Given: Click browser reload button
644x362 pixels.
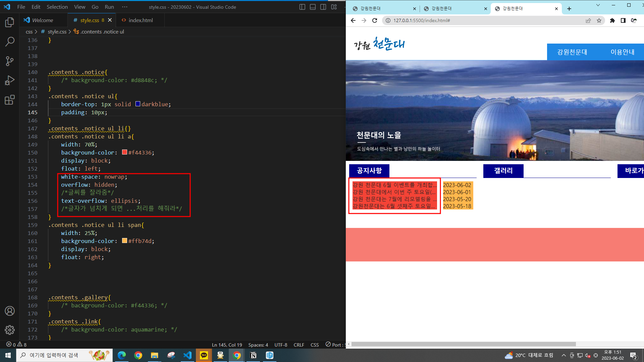Looking at the screenshot, I should 375,20.
